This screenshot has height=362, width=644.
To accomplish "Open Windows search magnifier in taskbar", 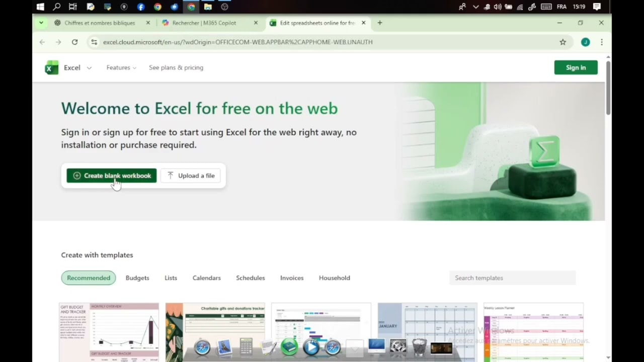I will [x=57, y=7].
